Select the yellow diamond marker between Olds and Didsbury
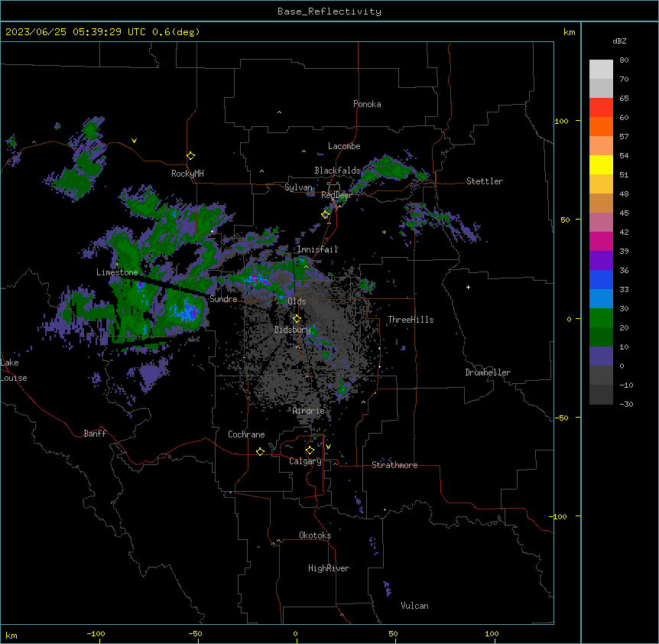The image size is (659, 644). tap(297, 319)
